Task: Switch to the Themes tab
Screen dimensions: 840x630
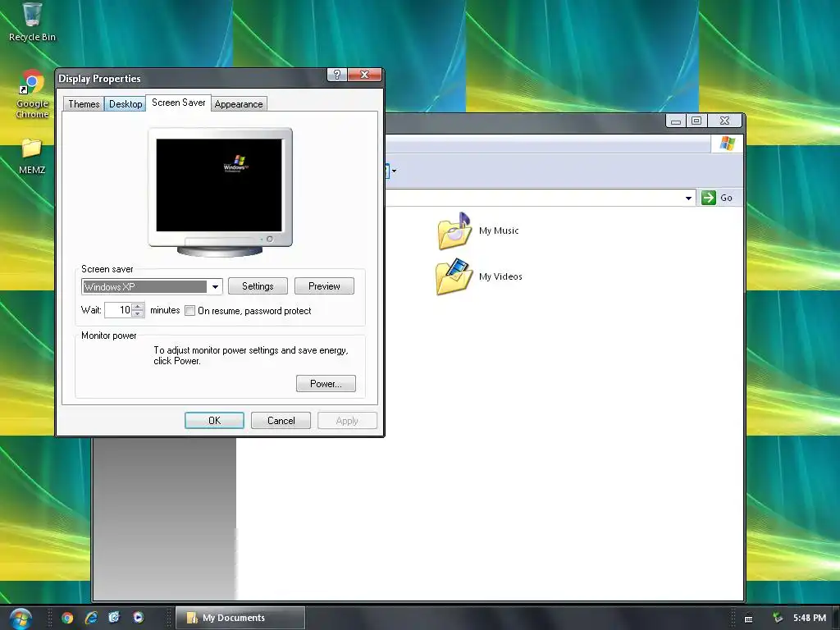Action: (x=84, y=104)
